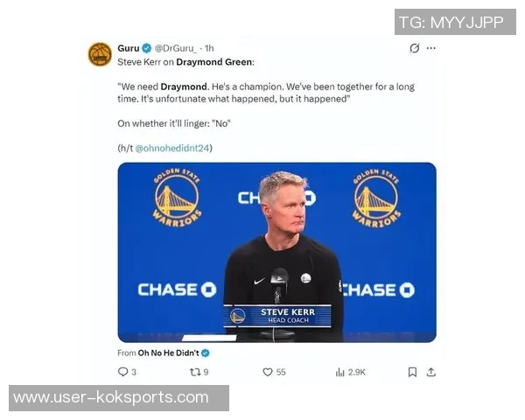Click the Grok slash-circle icon
The height and width of the screenshot is (420, 525).
(415, 48)
